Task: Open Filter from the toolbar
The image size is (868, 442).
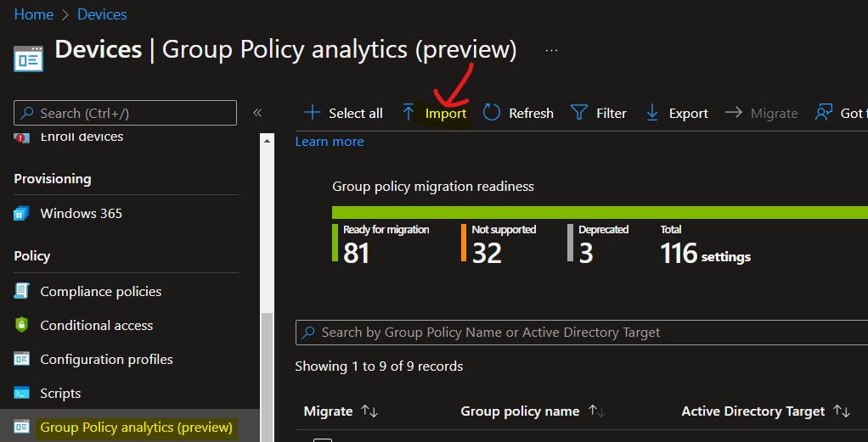Action: pos(612,114)
